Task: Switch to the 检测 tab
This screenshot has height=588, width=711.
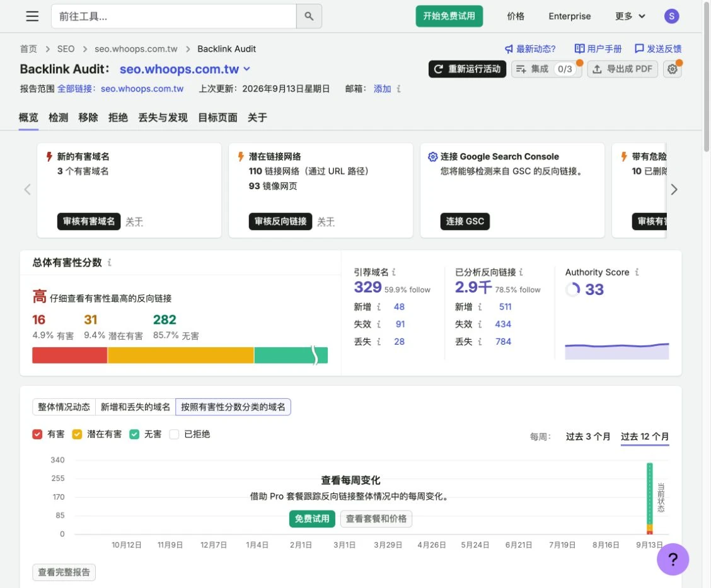Action: 59,118
